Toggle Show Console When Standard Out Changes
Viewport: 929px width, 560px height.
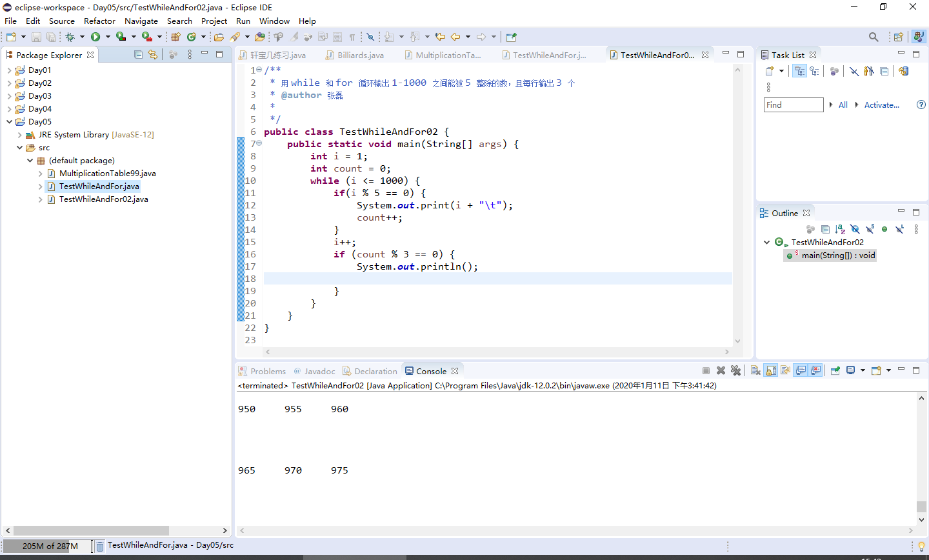pyautogui.click(x=801, y=370)
